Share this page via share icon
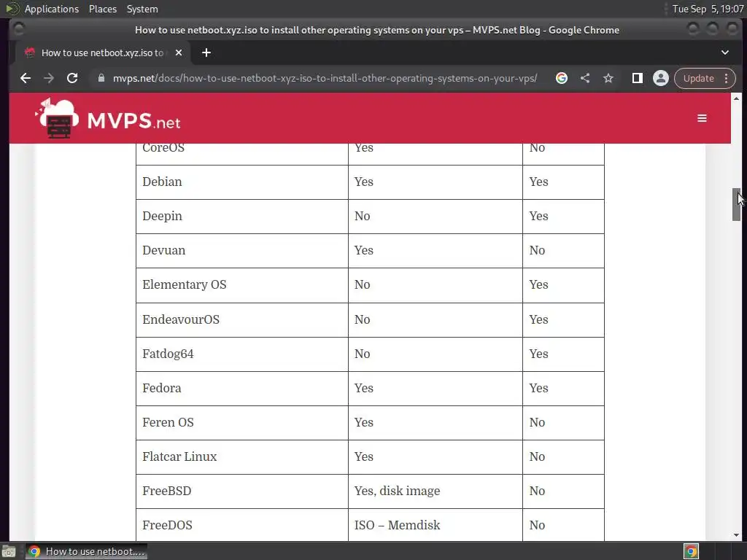This screenshot has height=560, width=747. point(585,78)
